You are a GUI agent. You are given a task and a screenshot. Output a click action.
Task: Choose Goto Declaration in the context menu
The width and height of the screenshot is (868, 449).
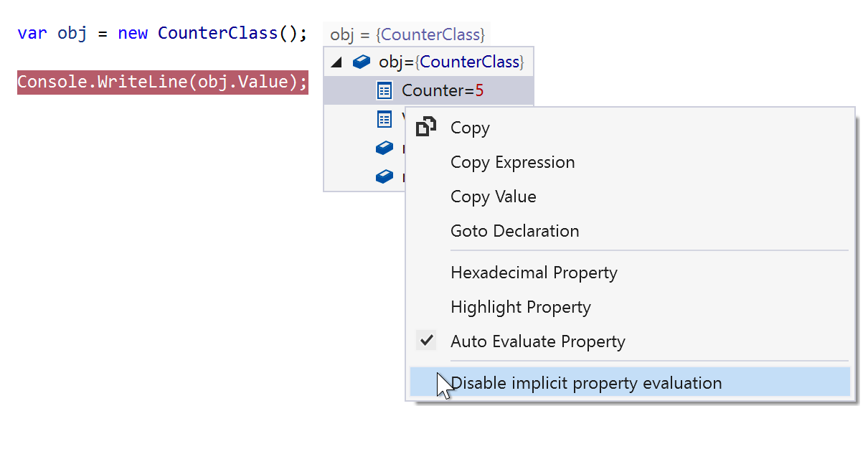coord(514,231)
